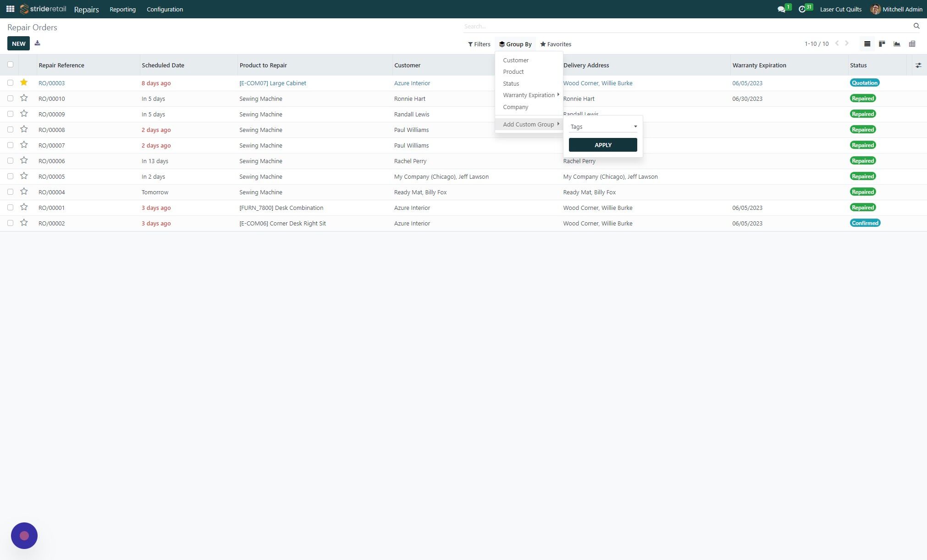
Task: Click the NEW button
Action: [18, 44]
